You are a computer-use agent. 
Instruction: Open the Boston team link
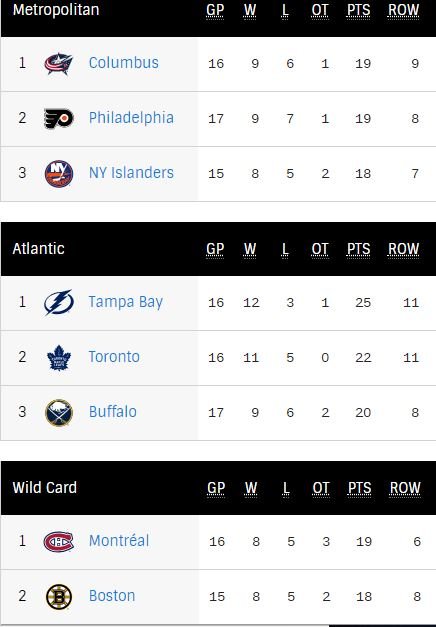coord(112,595)
